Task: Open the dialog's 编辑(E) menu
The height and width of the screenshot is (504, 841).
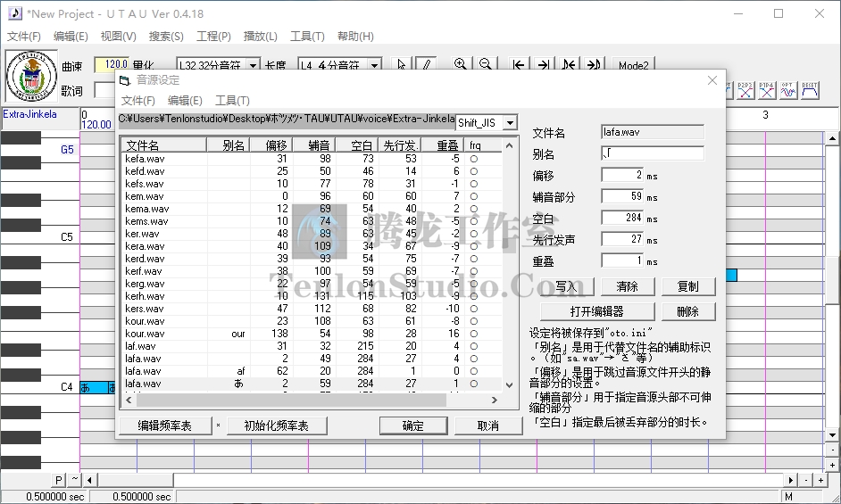Action: point(185,100)
